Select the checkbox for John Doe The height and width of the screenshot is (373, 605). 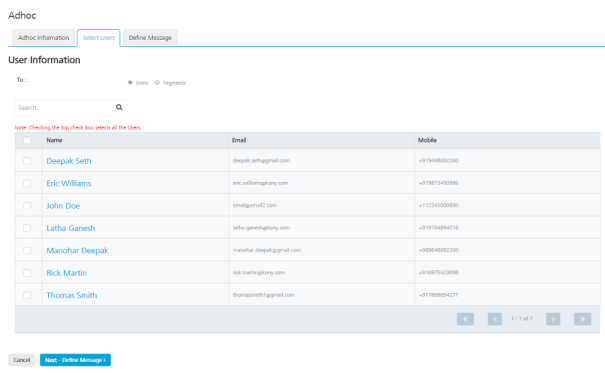tap(27, 206)
